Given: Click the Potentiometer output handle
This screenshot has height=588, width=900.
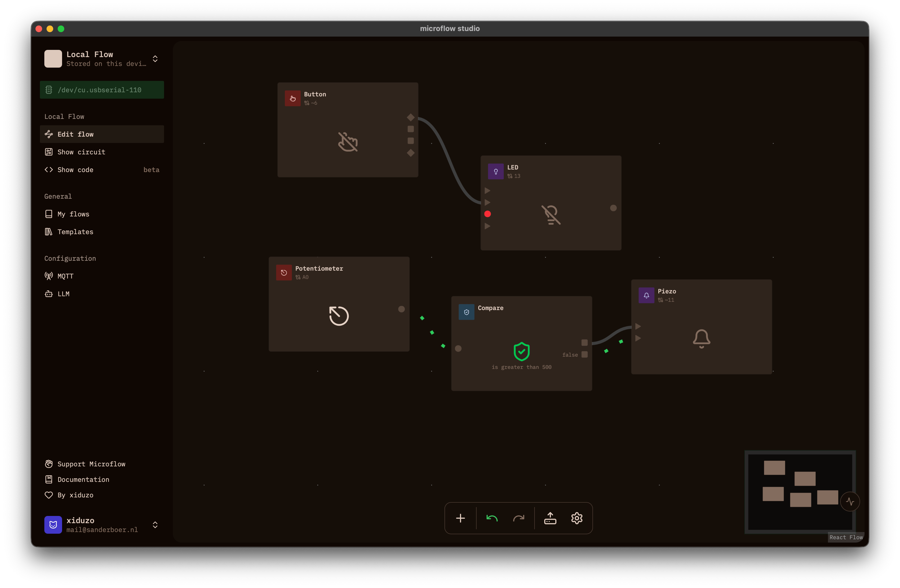Looking at the screenshot, I should pyautogui.click(x=402, y=309).
